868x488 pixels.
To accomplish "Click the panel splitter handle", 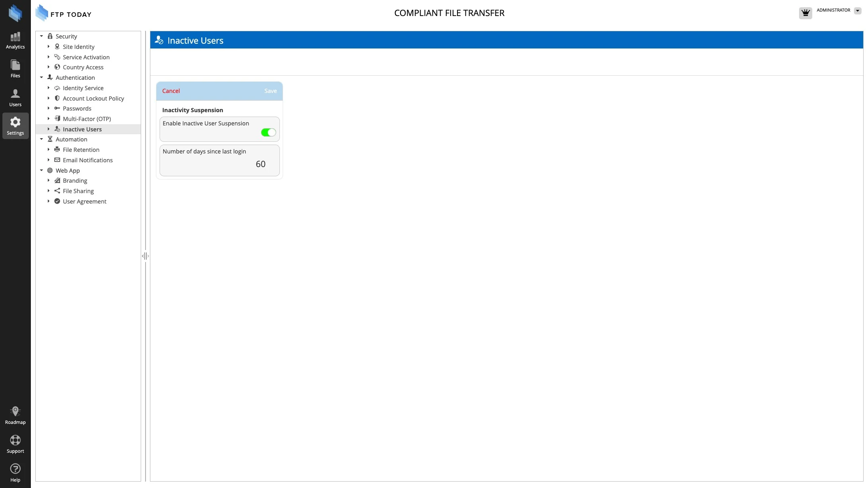I will tap(145, 256).
